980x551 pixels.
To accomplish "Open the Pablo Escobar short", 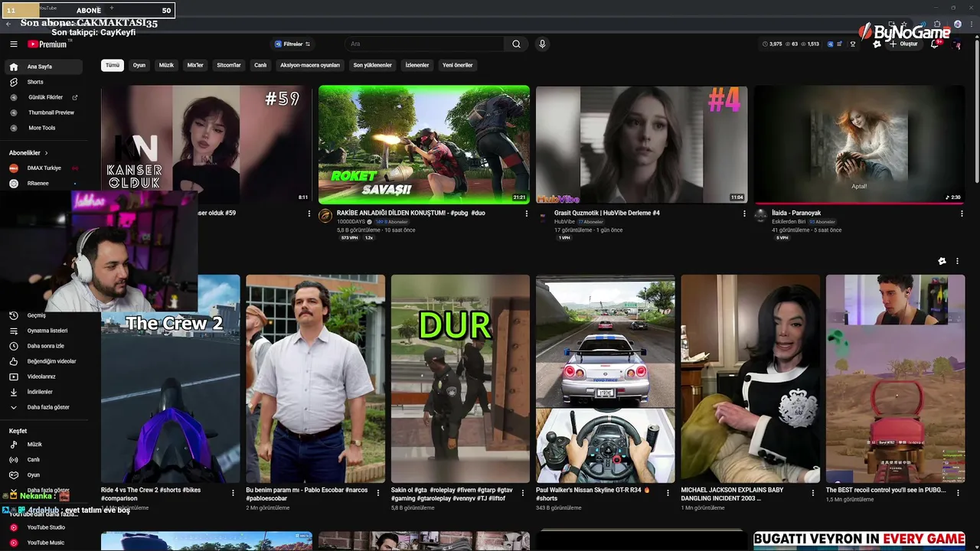I will pos(315,379).
